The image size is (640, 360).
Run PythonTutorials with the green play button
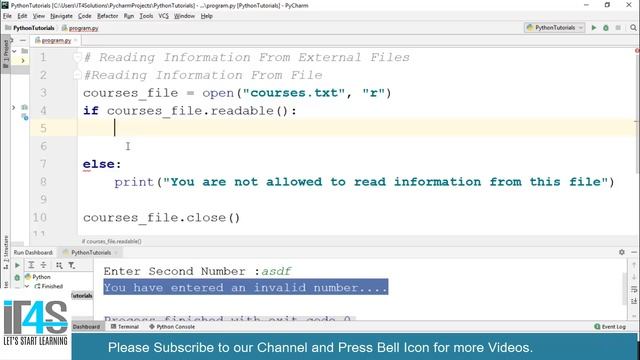click(594, 28)
